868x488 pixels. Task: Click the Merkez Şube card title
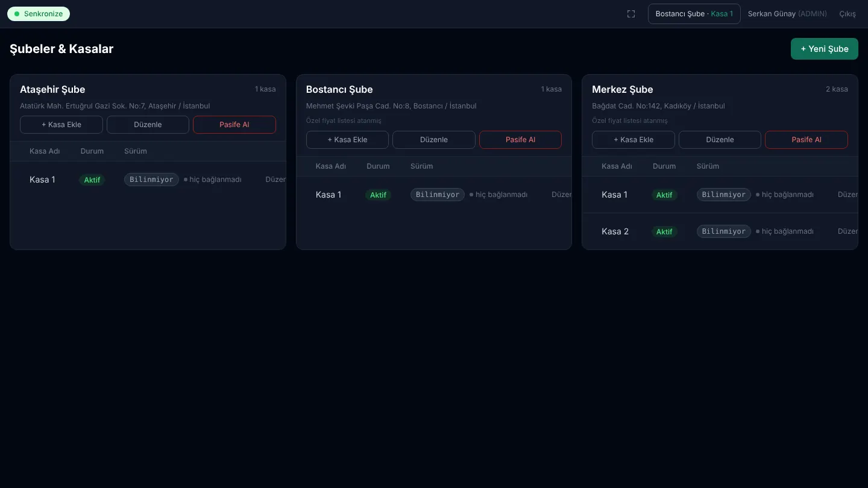point(622,89)
